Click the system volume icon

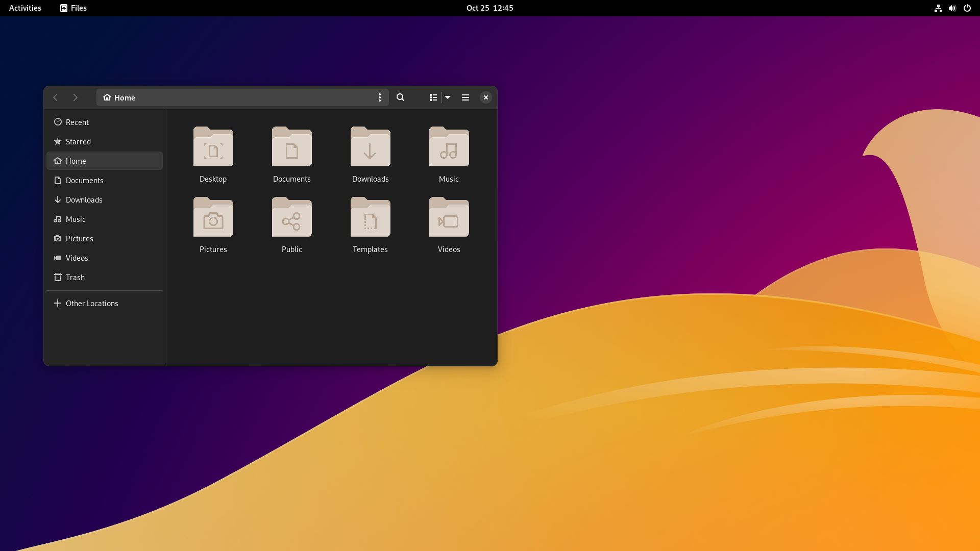pos(952,8)
